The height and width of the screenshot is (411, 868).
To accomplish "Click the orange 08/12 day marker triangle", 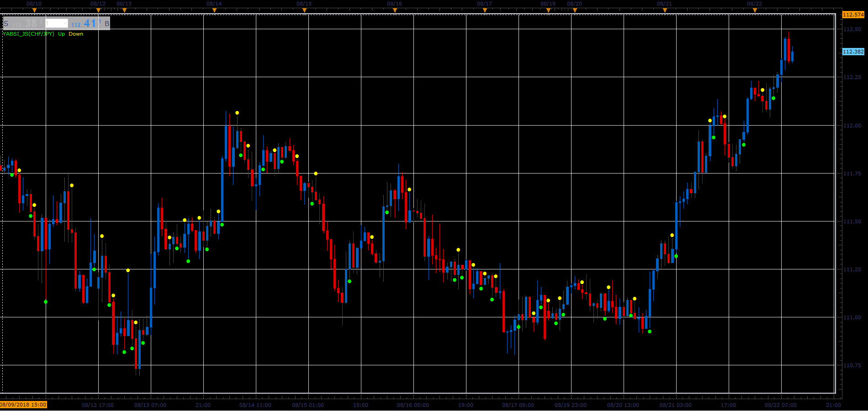I will point(98,10).
